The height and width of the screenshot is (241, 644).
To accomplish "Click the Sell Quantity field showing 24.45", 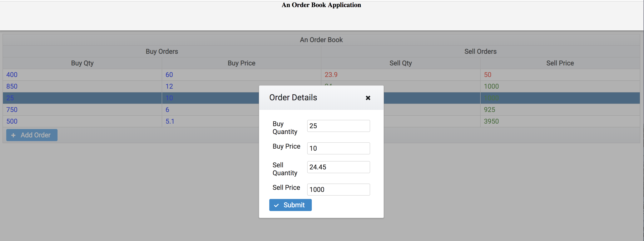I will [338, 167].
